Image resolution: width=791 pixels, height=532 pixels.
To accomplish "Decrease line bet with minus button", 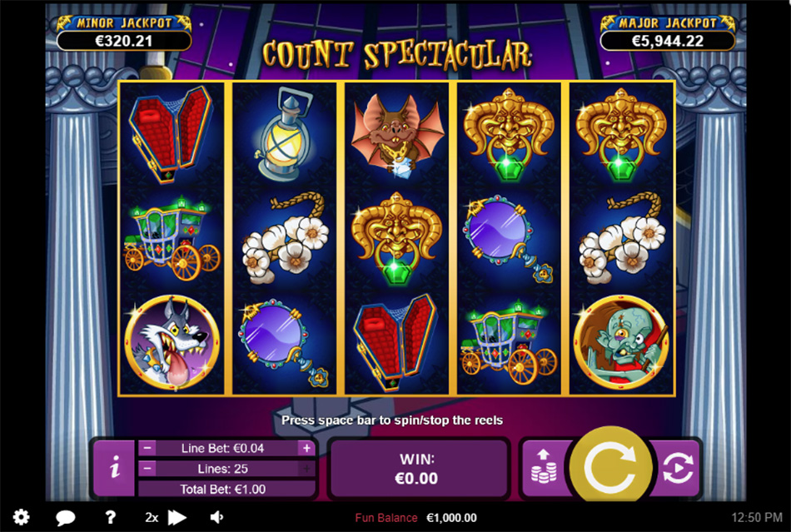I will click(x=147, y=448).
